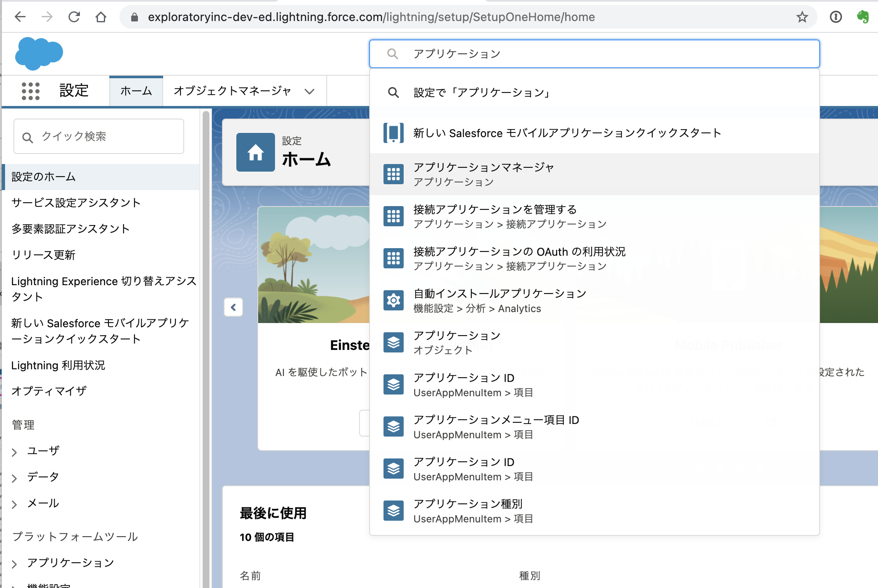
Task: Click the OAuth の利用状況 grid icon
Action: pos(394,258)
